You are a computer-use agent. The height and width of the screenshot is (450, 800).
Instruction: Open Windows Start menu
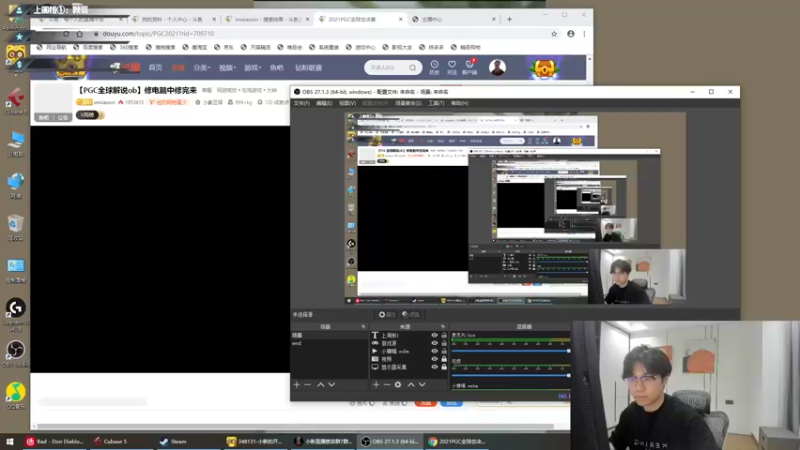click(9, 441)
